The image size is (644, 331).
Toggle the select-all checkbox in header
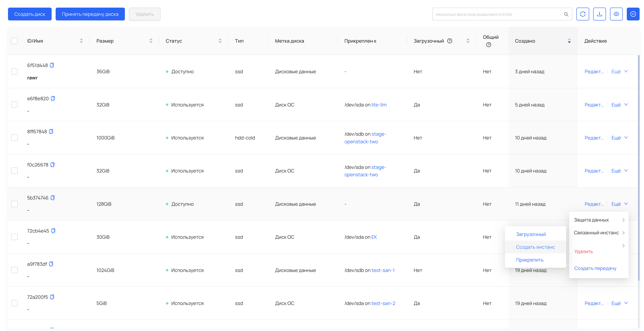click(x=14, y=41)
